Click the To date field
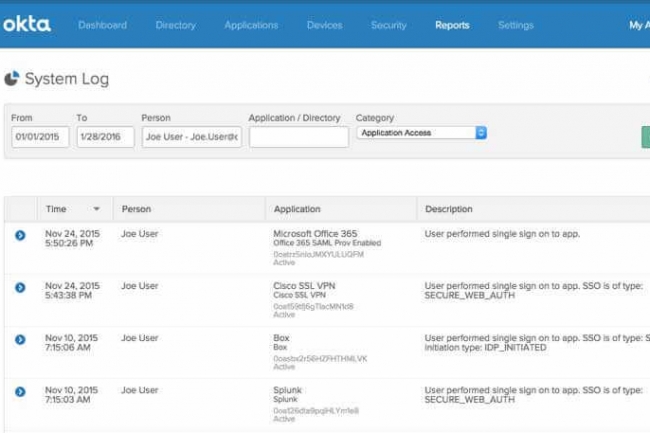This screenshot has width=650, height=433. click(105, 138)
